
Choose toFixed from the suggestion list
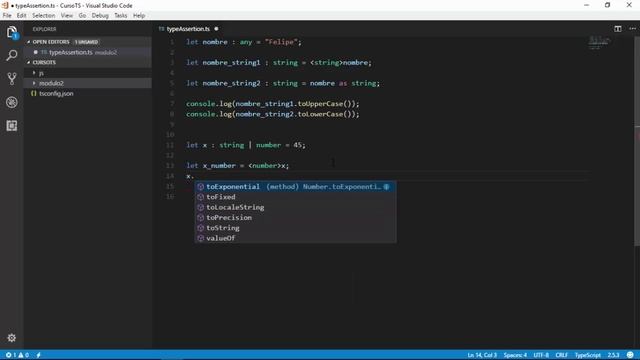coord(295,197)
